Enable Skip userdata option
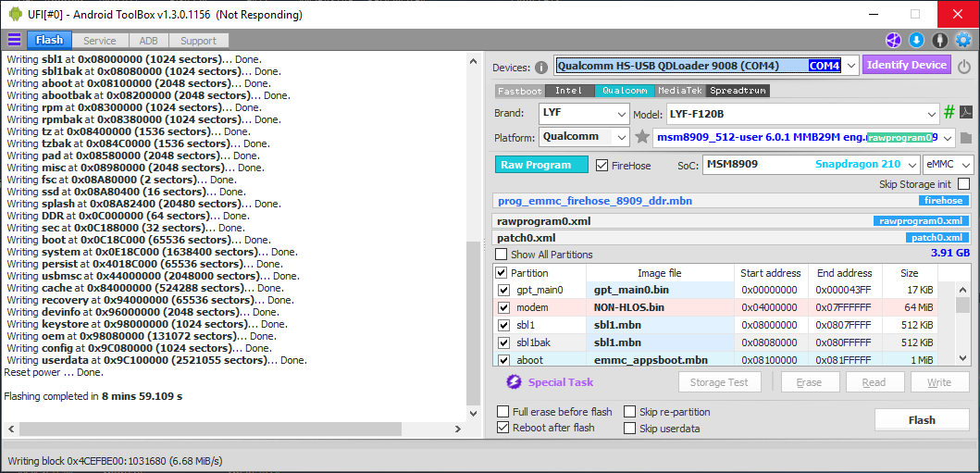This screenshot has width=980, height=473. tap(629, 428)
